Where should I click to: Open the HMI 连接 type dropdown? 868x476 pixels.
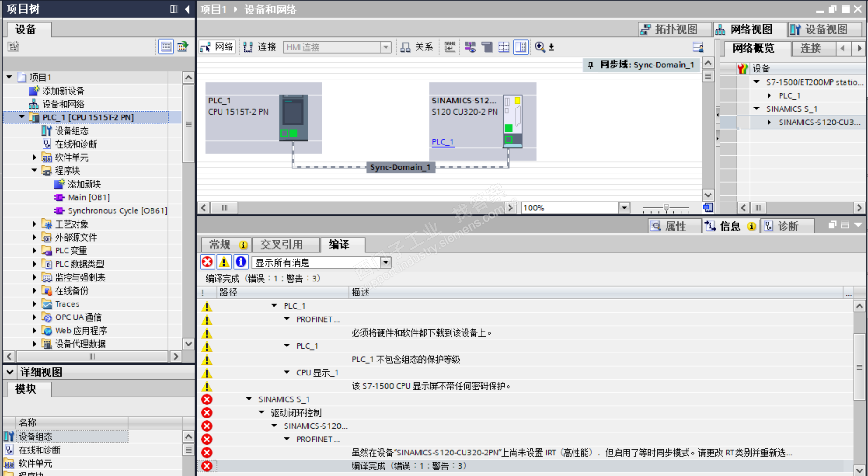pos(386,47)
